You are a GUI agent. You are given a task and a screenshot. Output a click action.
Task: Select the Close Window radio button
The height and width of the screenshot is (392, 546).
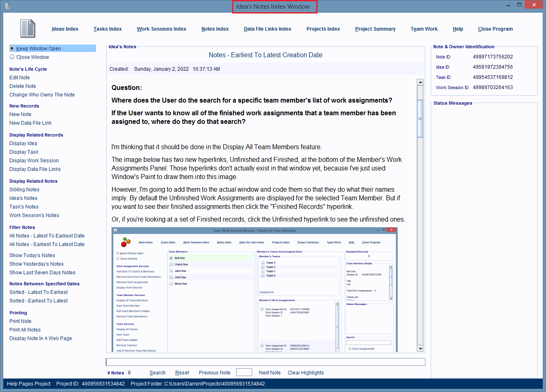(12, 57)
